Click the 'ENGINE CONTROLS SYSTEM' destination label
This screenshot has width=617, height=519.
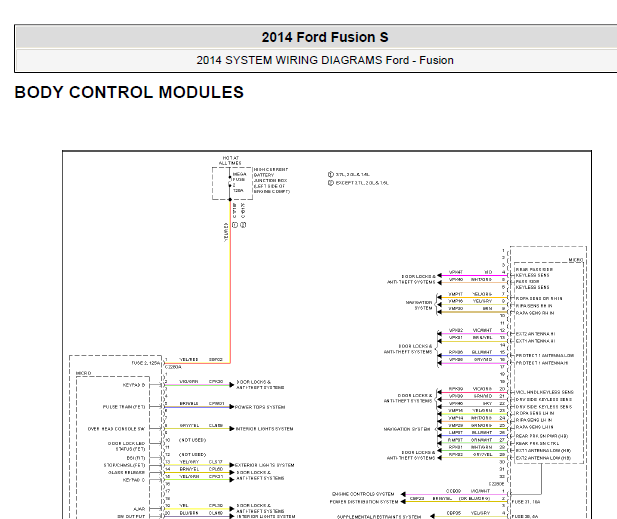pyautogui.click(x=363, y=494)
